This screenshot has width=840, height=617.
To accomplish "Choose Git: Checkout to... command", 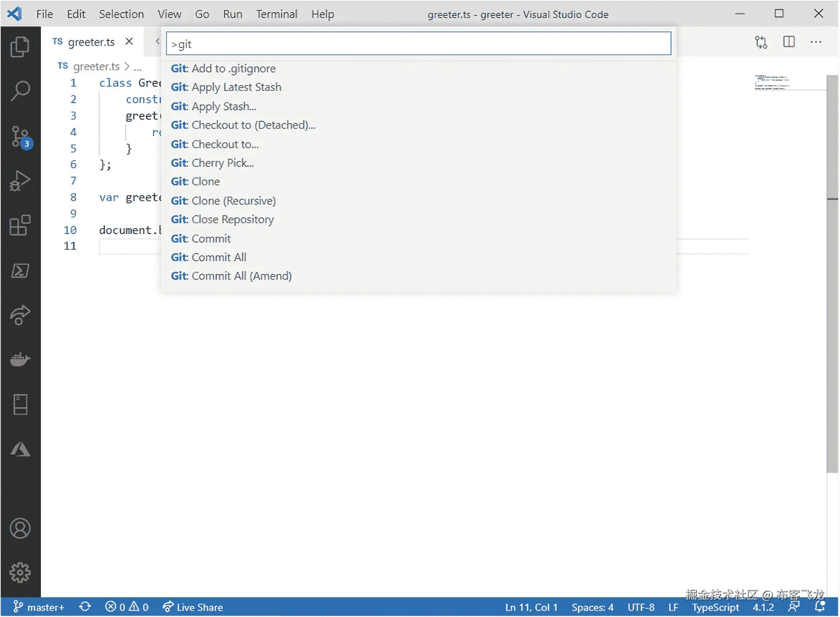I will [x=419, y=144].
